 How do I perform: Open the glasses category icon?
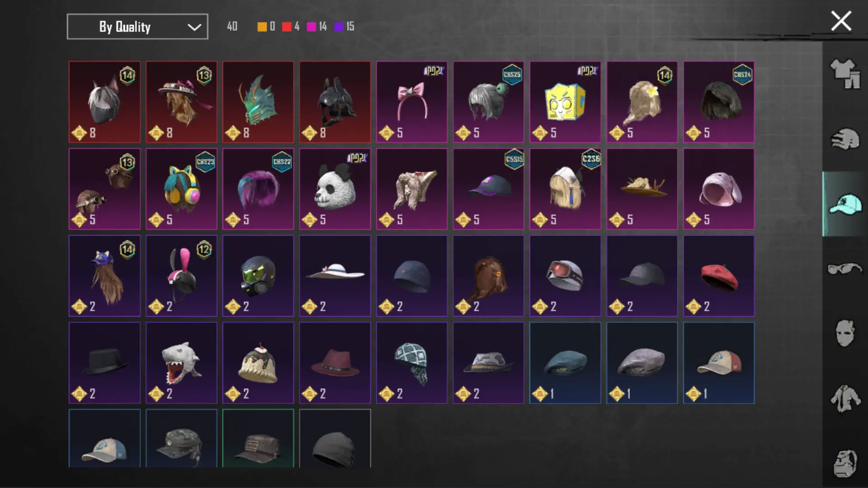[845, 269]
